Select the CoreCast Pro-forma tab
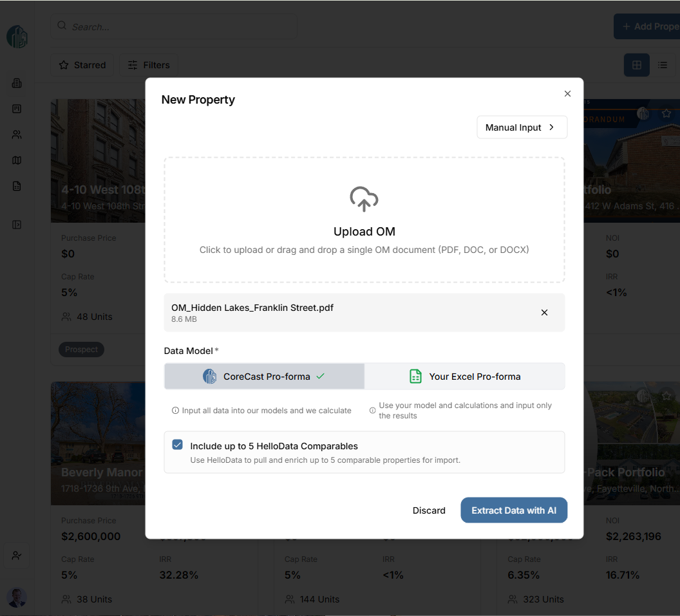 click(264, 376)
